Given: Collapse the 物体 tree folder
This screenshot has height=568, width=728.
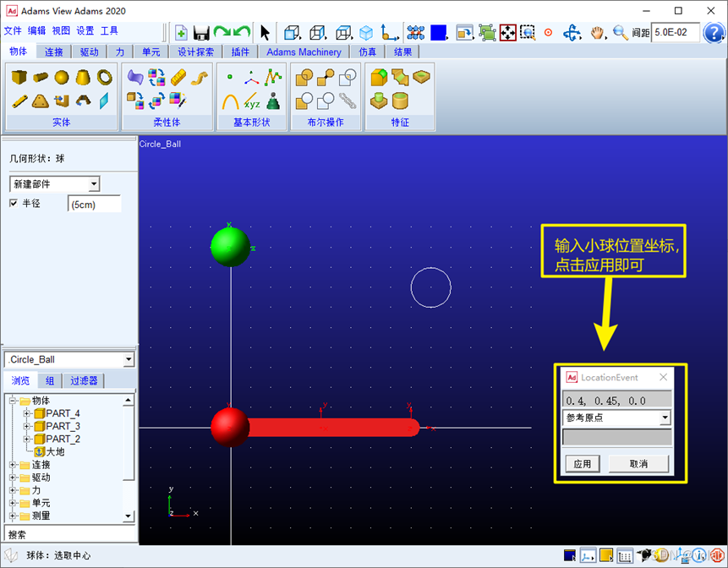Looking at the screenshot, I should 13,400.
